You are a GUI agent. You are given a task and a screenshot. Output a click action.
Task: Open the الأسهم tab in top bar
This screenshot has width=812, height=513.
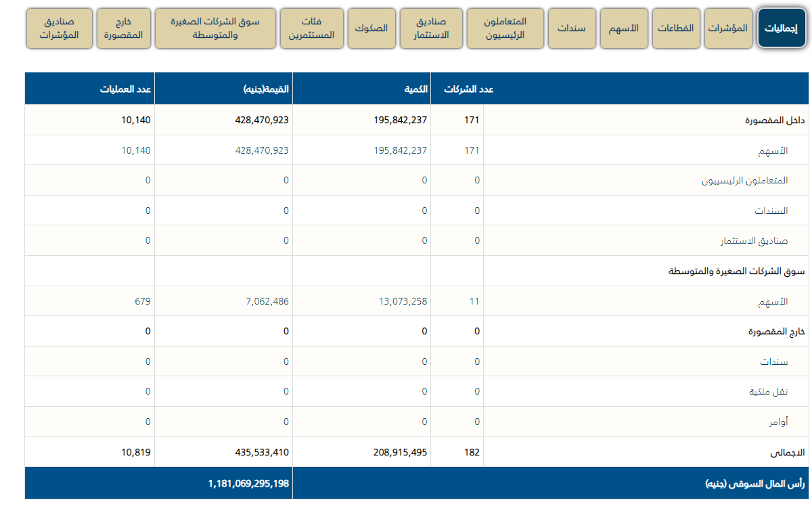pos(624,28)
